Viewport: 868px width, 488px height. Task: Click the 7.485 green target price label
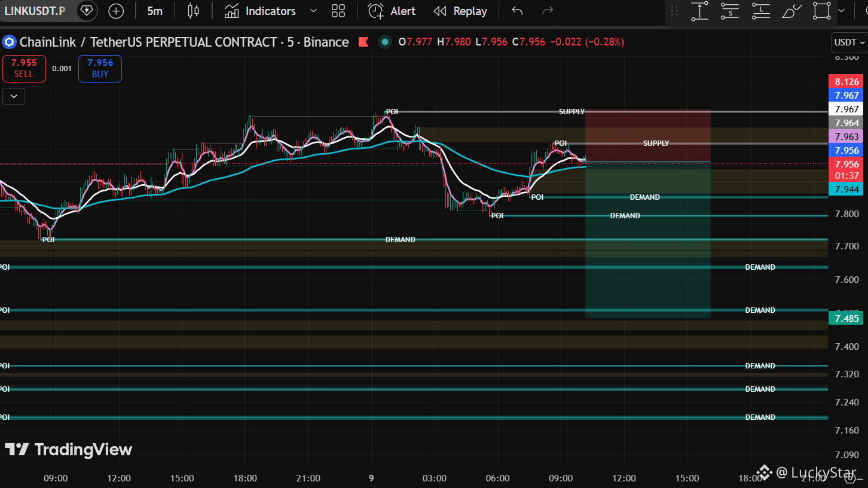tap(847, 318)
